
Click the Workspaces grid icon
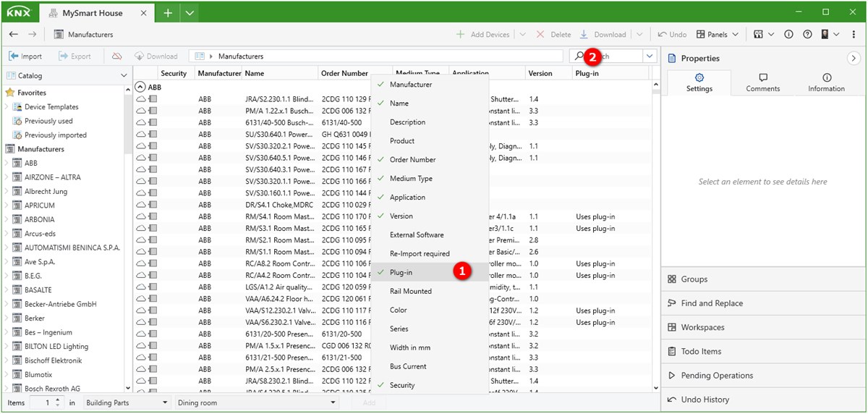pos(671,327)
